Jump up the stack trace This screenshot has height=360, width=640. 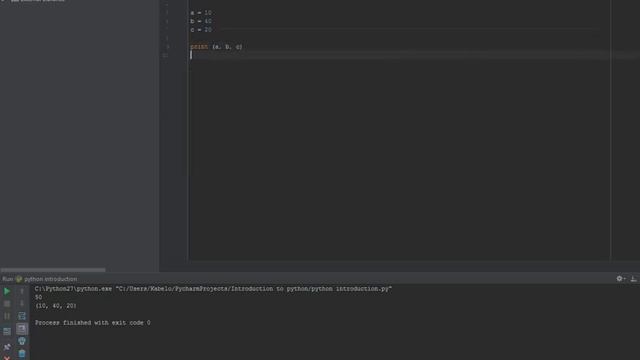[x=22, y=291]
